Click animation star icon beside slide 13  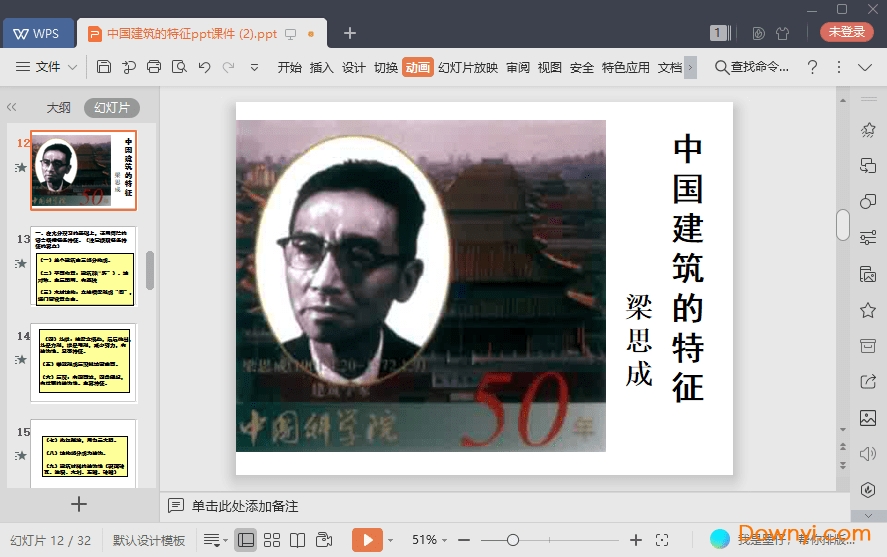click(x=21, y=264)
